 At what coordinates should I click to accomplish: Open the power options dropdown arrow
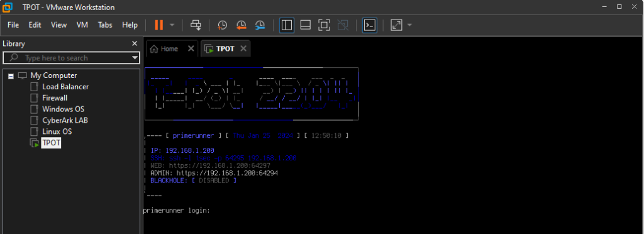[x=172, y=25]
